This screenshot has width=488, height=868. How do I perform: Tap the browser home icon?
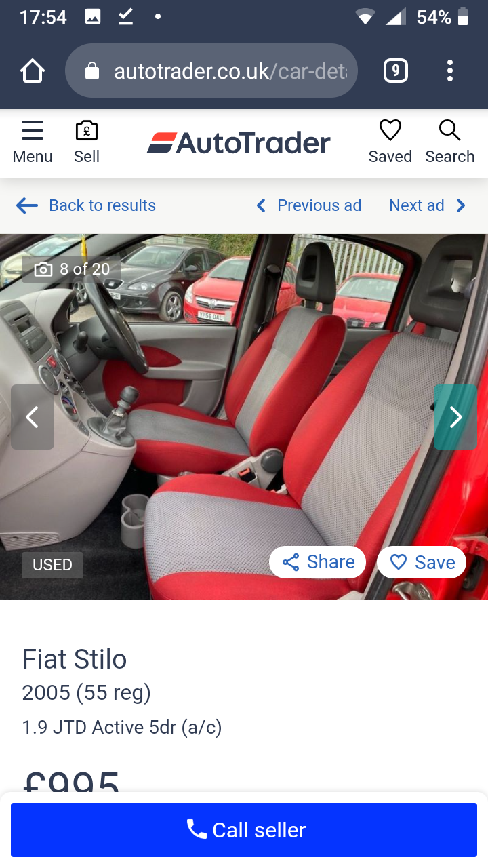point(33,71)
